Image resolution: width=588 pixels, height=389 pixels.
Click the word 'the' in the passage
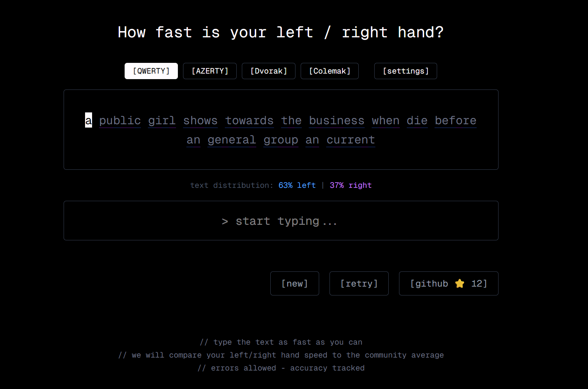(x=291, y=121)
